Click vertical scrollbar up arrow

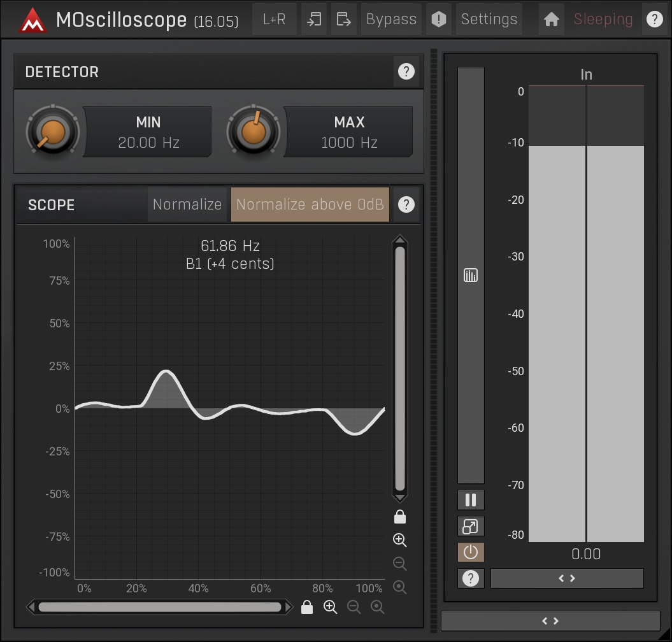point(400,240)
